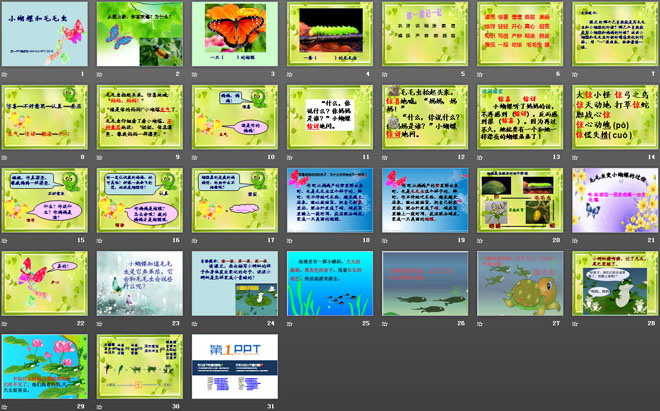This screenshot has width=660, height=411.
Task: Select slide 12 thumbnail
Action: pyautogui.click(x=425, y=117)
